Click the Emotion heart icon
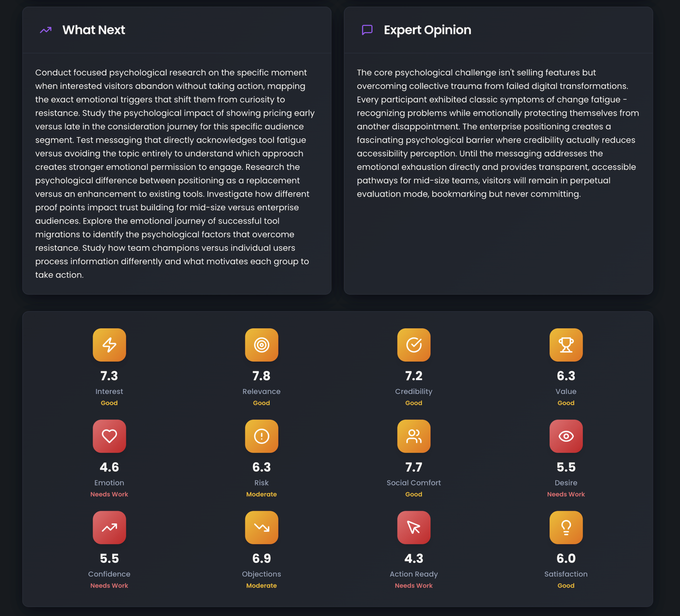 (109, 436)
